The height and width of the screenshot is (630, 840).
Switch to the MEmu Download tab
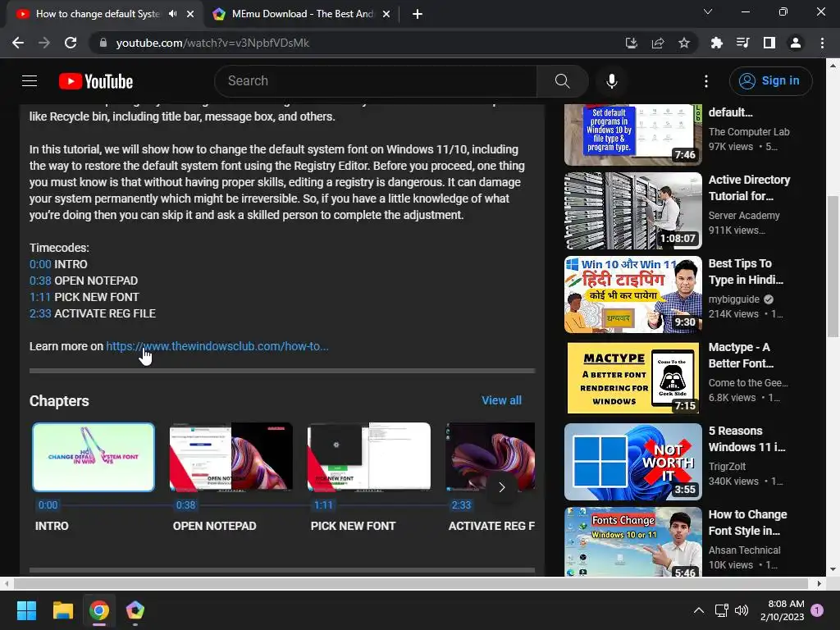[303, 14]
